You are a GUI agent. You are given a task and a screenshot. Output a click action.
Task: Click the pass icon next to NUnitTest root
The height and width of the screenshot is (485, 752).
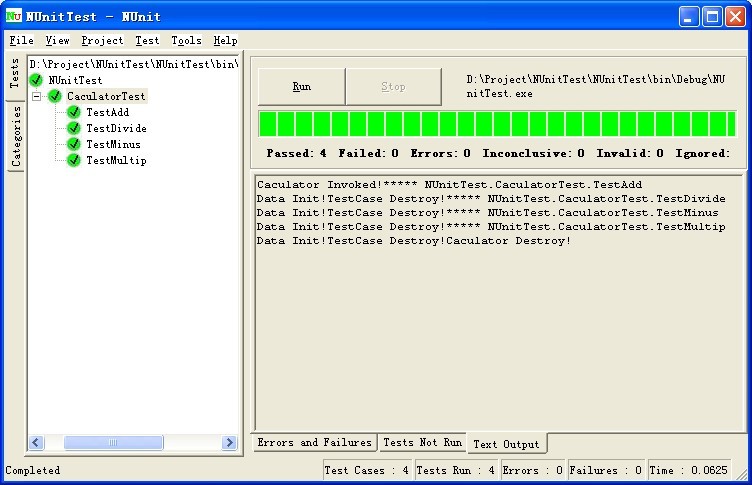(x=37, y=80)
